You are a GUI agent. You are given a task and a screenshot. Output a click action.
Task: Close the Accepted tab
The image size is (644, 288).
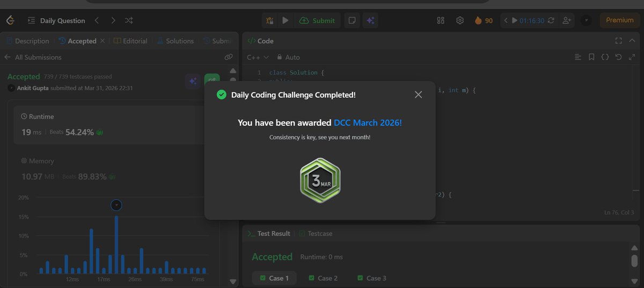[103, 41]
